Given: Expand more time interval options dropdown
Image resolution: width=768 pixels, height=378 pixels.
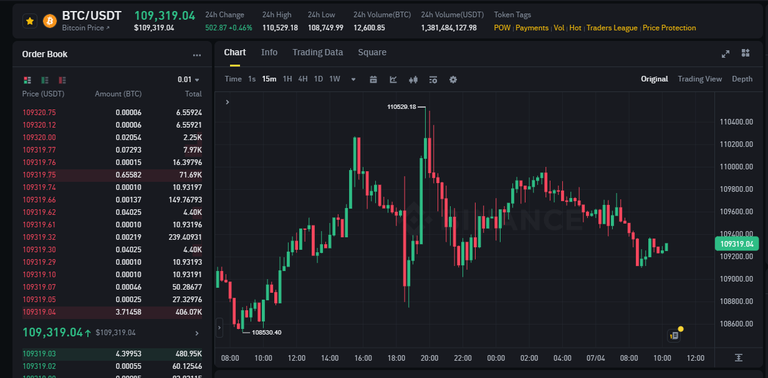Looking at the screenshot, I should 354,79.
